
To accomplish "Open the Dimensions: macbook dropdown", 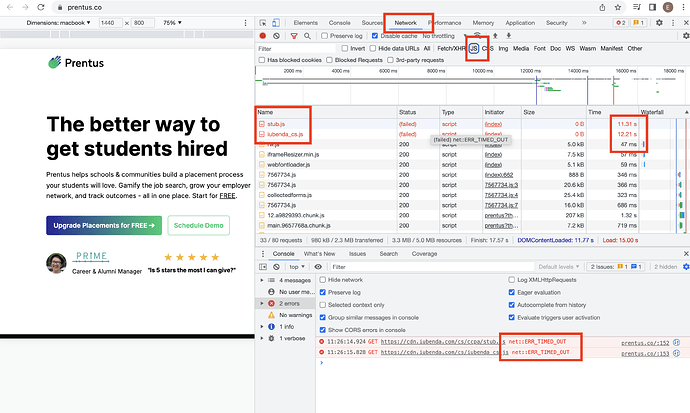I will click(x=58, y=23).
